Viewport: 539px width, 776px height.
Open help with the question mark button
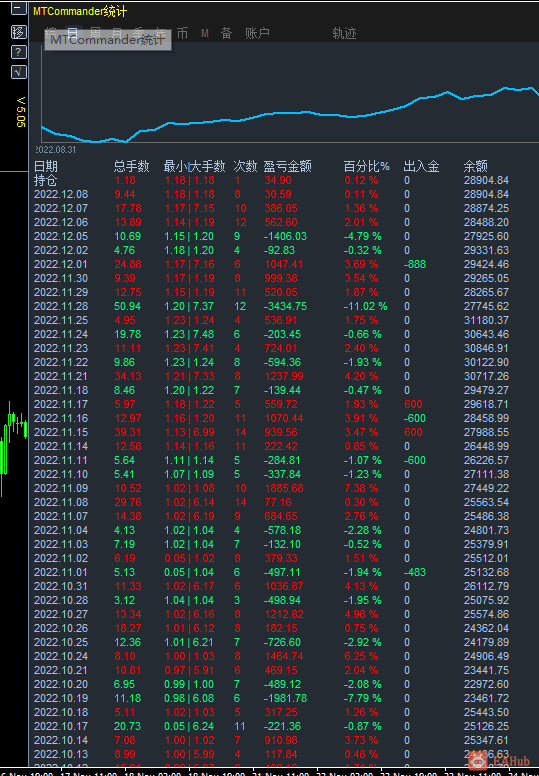tap(18, 52)
